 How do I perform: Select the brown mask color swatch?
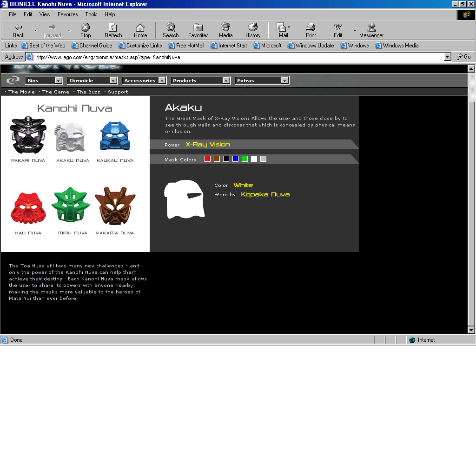[217, 159]
